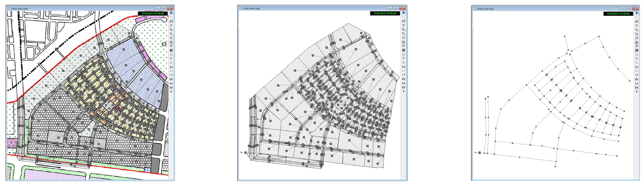Choose the conduit link tool in right window
Image resolution: width=644 pixels, height=185 pixels.
(x=637, y=71)
